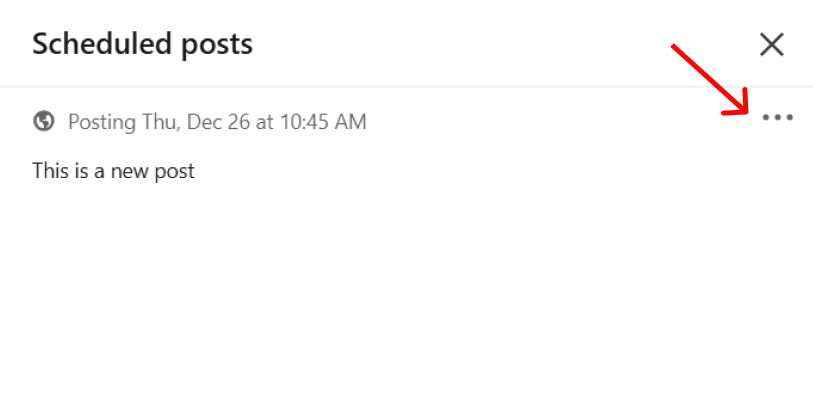The height and width of the screenshot is (409, 813).
Task: Open the post 'This is a new post'
Action: (x=114, y=171)
